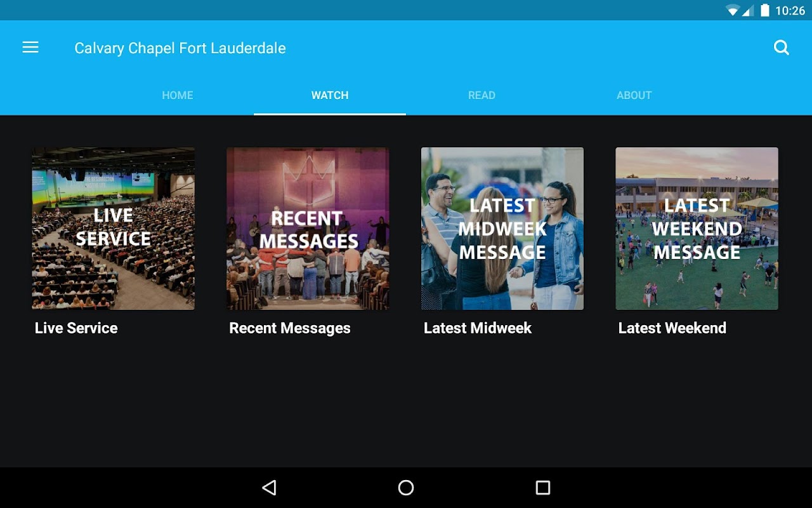Tap the 10:26 clock in status bar

[790, 10]
